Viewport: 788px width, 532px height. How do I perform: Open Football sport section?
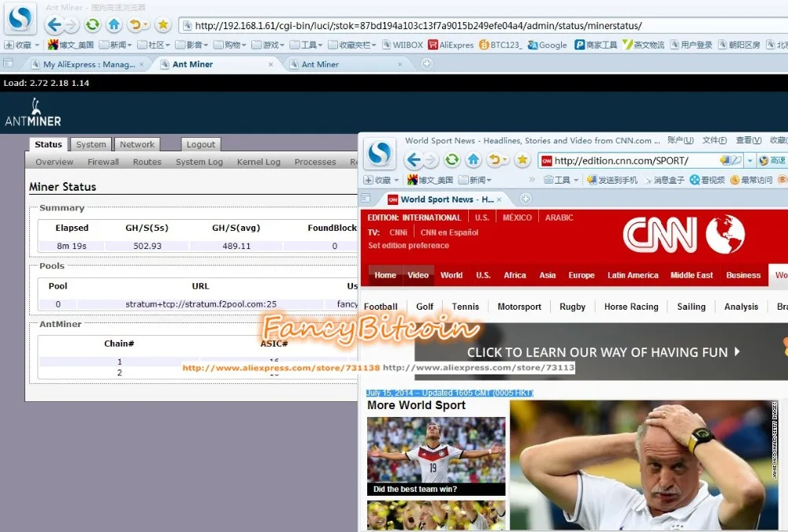click(x=381, y=307)
